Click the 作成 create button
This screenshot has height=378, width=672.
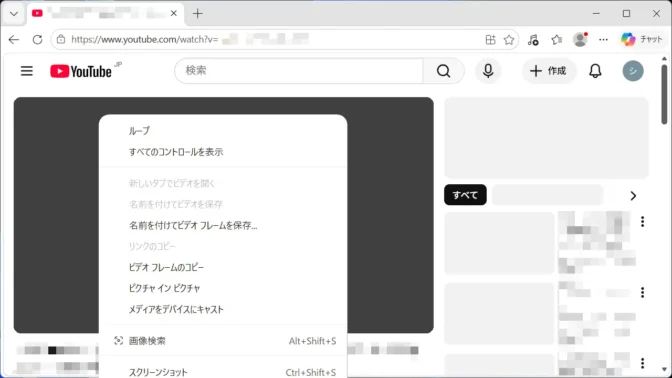pyautogui.click(x=549, y=71)
